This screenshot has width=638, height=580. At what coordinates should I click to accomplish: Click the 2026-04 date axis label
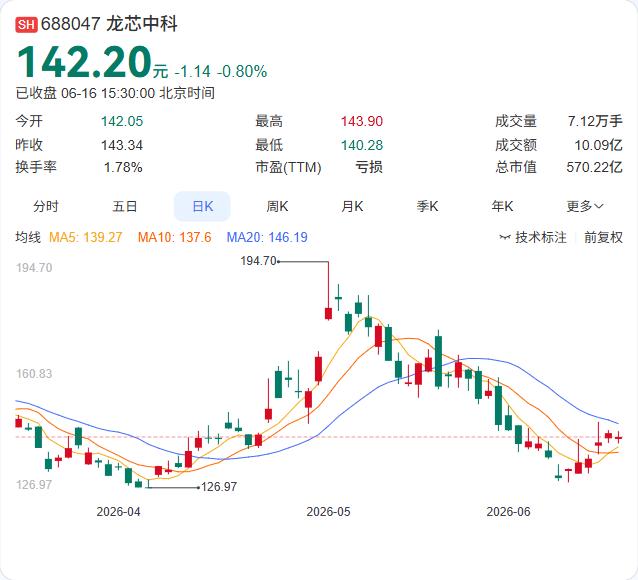[x=118, y=512]
